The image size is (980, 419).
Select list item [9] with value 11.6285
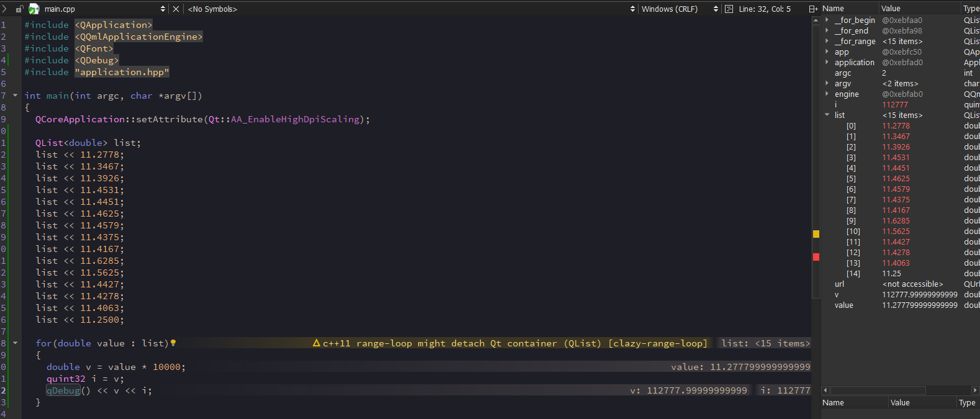coord(901,220)
